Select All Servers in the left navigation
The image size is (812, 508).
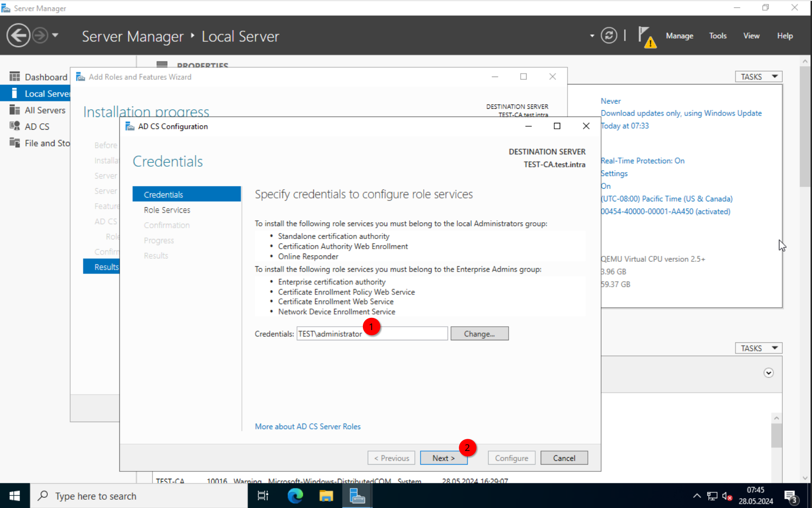45,110
